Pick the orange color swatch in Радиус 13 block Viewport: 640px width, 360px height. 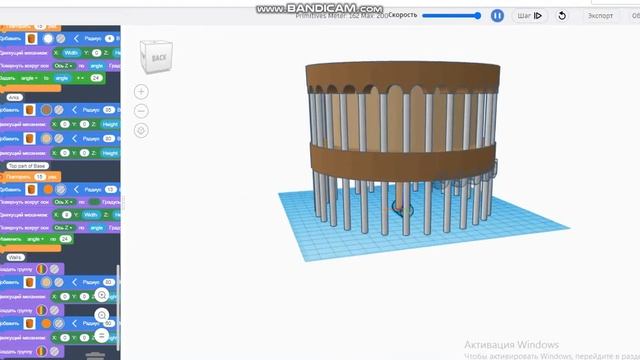[48, 189]
